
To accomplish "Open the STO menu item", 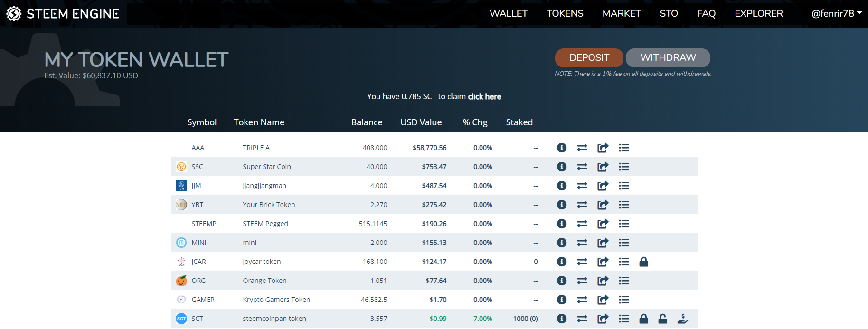I will pos(669,13).
